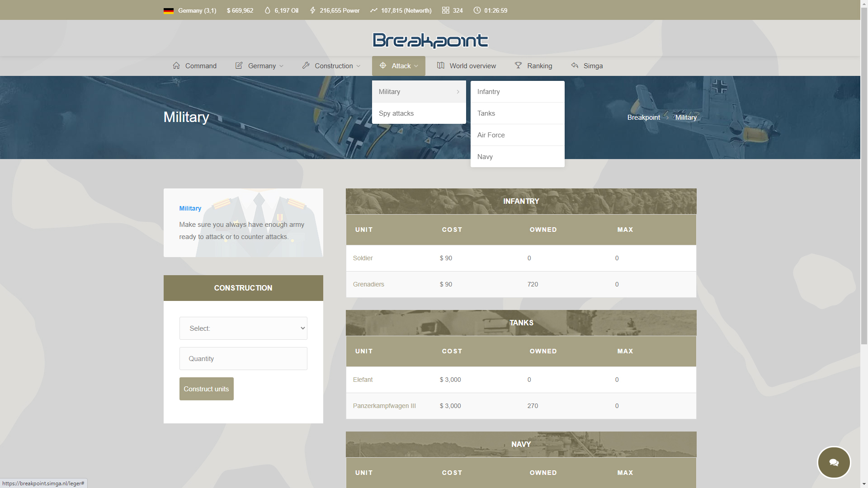The image size is (868, 488).
Task: Select Navy in the submenu
Action: 485,157
